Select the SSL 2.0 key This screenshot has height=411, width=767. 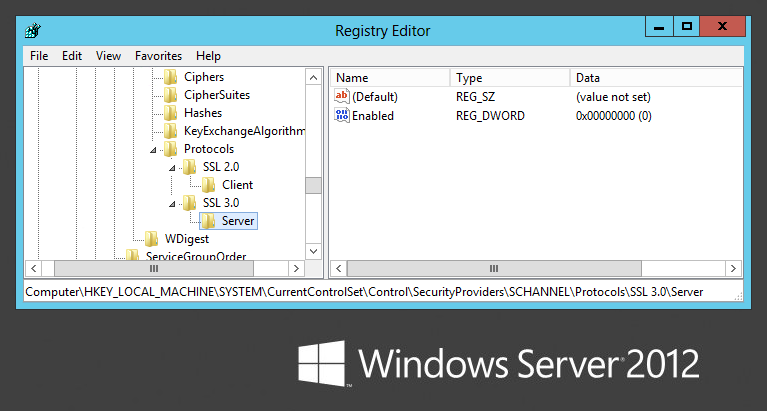(221, 167)
